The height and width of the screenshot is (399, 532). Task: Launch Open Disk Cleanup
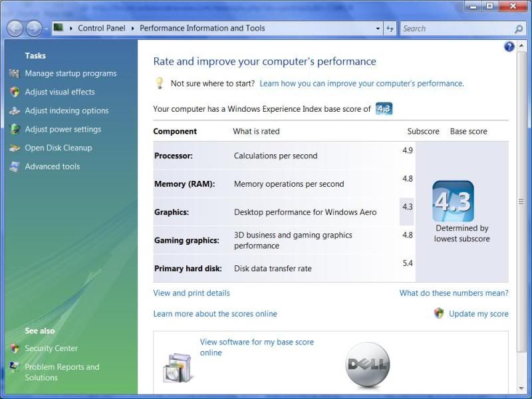click(x=59, y=148)
